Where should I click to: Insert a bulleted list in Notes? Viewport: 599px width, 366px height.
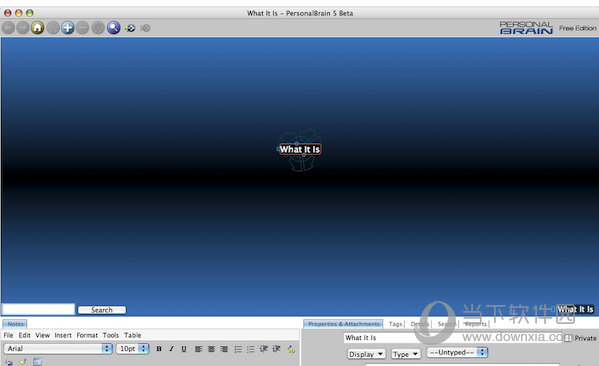251,349
